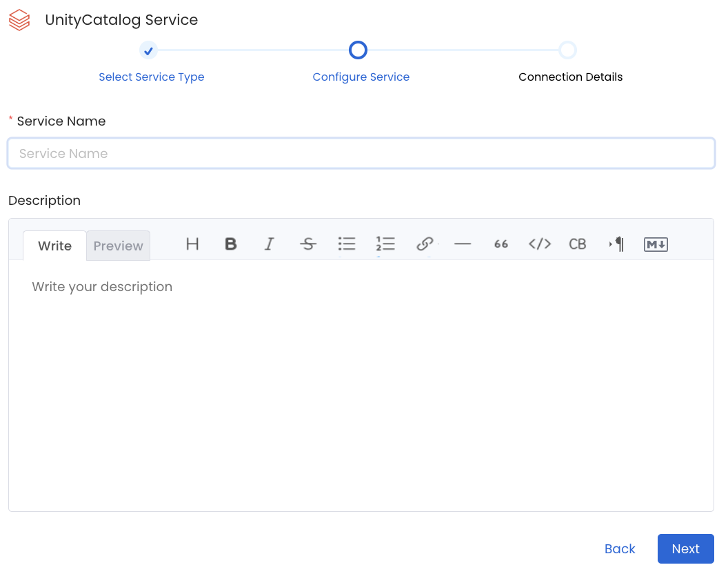Insert a code block using CB
This screenshot has height=585, width=728.
pyautogui.click(x=577, y=244)
